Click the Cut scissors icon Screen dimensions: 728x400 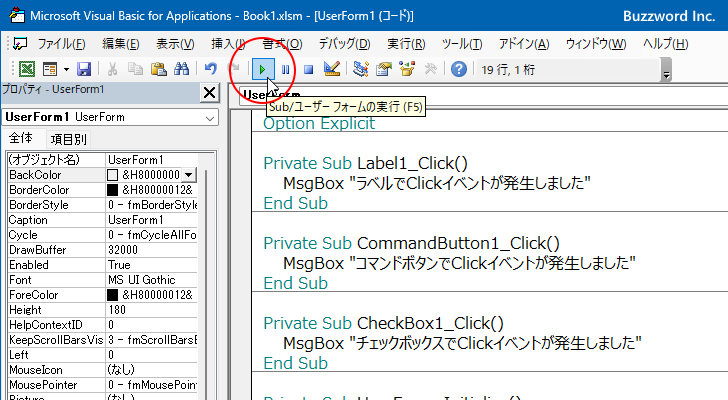(112, 70)
